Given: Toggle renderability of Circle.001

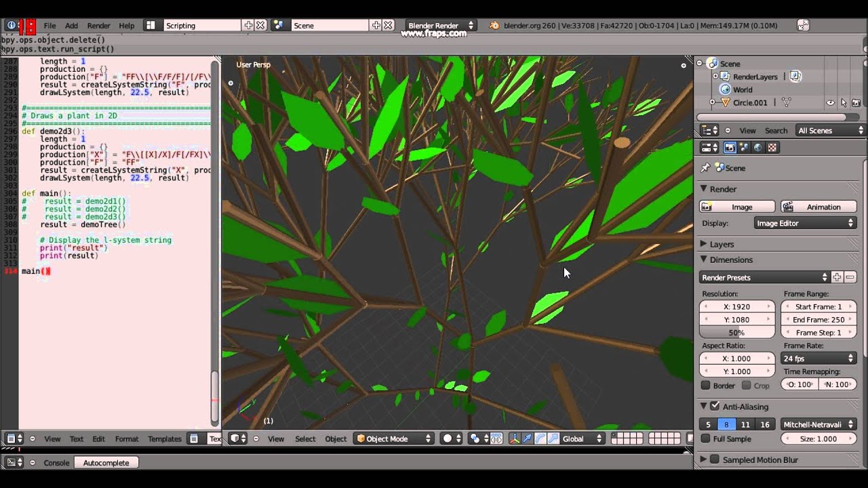Looking at the screenshot, I should click(856, 102).
